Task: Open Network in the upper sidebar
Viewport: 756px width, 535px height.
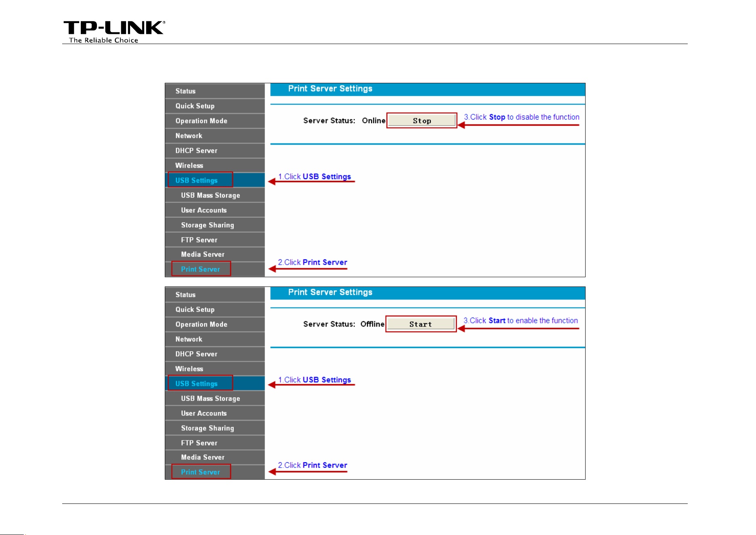Action: [x=215, y=136]
